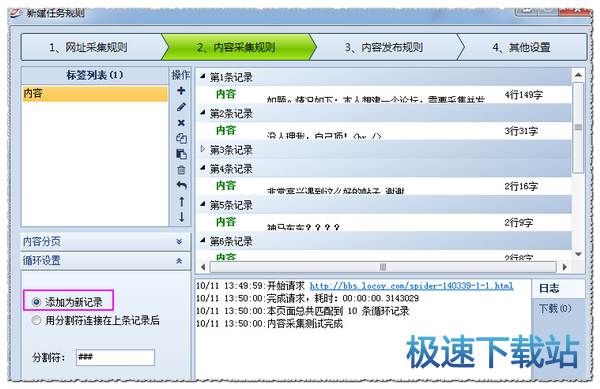Move the tag down with the down arrow
This screenshot has width=600, height=389.
click(x=181, y=217)
